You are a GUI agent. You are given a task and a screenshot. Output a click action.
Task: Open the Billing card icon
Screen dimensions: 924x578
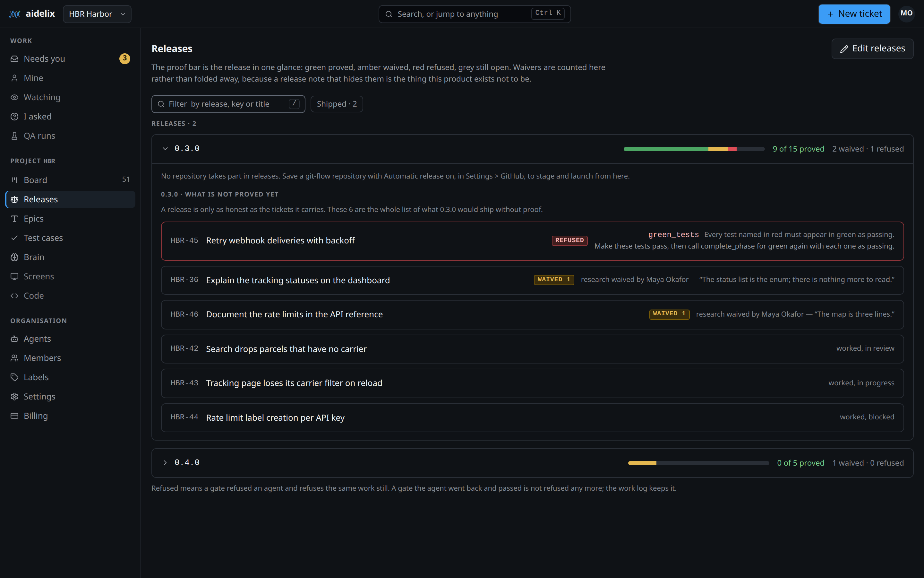click(x=14, y=416)
